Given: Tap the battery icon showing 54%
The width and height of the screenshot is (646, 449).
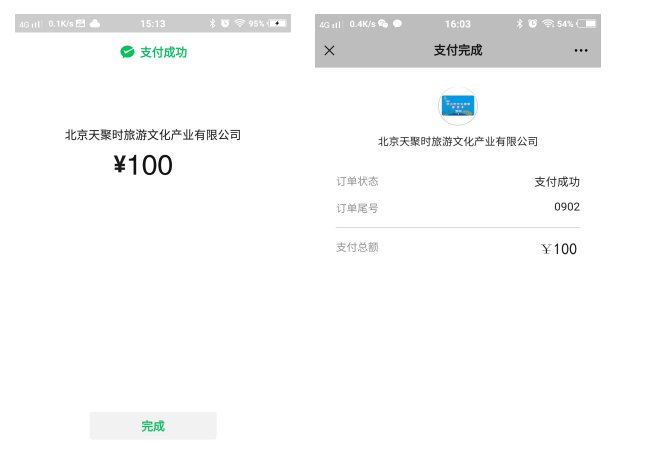Looking at the screenshot, I should point(586,23).
